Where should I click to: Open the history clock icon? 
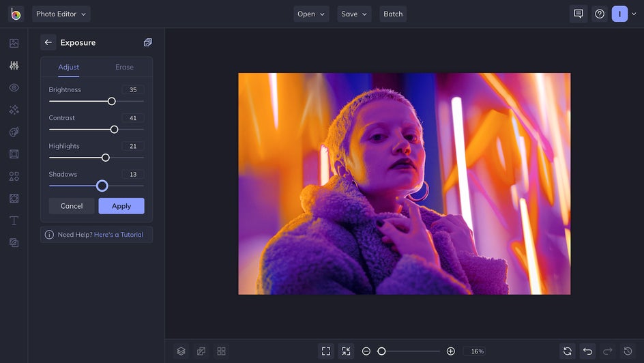[628, 351]
